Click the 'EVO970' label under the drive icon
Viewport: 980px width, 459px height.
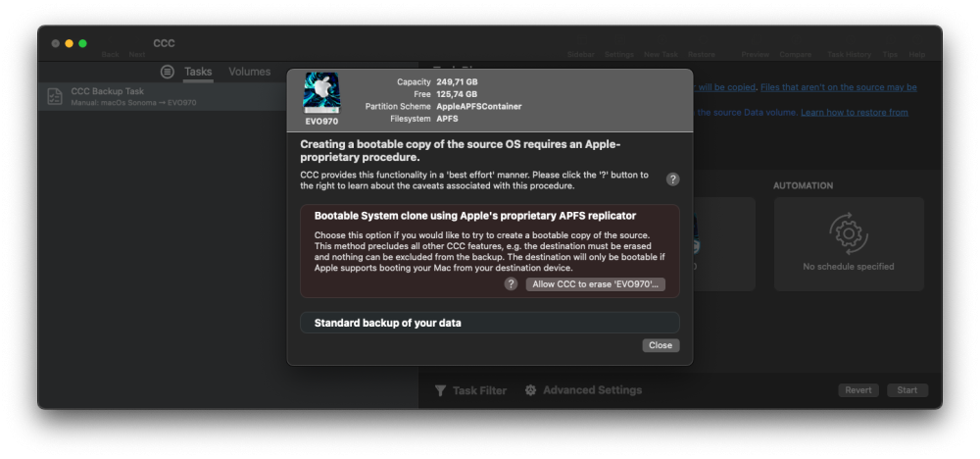point(321,122)
